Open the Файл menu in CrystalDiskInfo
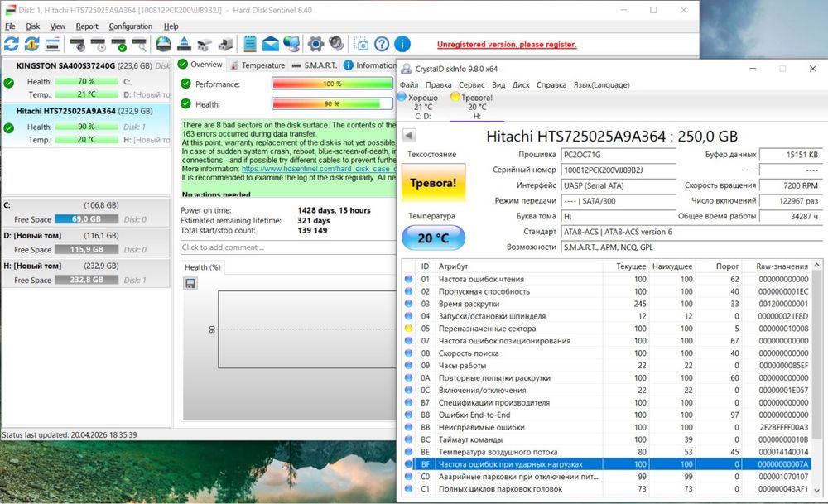 pos(409,85)
